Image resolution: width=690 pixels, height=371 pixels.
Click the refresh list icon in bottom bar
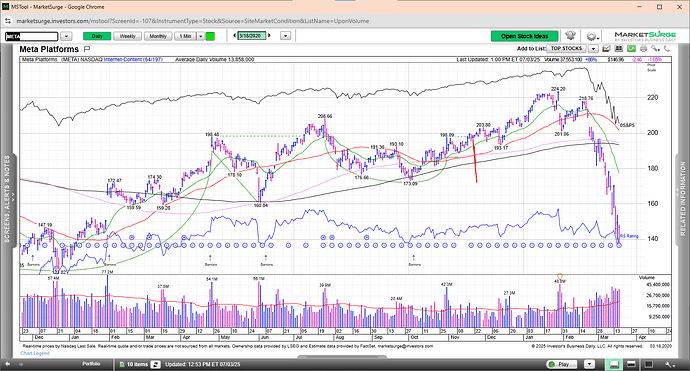[155, 364]
